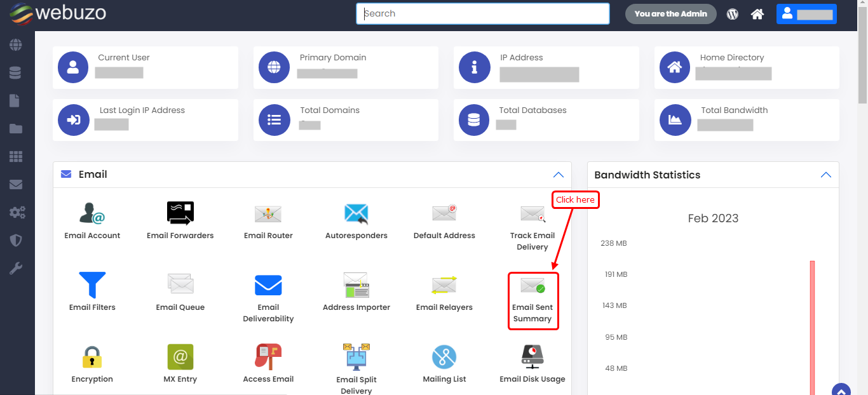Viewport: 868px width, 395px height.
Task: Click the WordPress icon in header
Action: click(733, 14)
